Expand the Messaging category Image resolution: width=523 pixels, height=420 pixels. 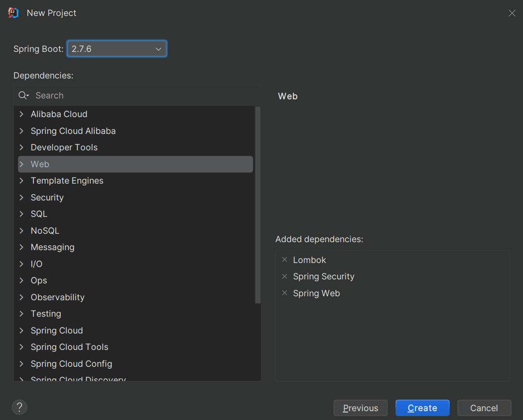click(x=22, y=247)
